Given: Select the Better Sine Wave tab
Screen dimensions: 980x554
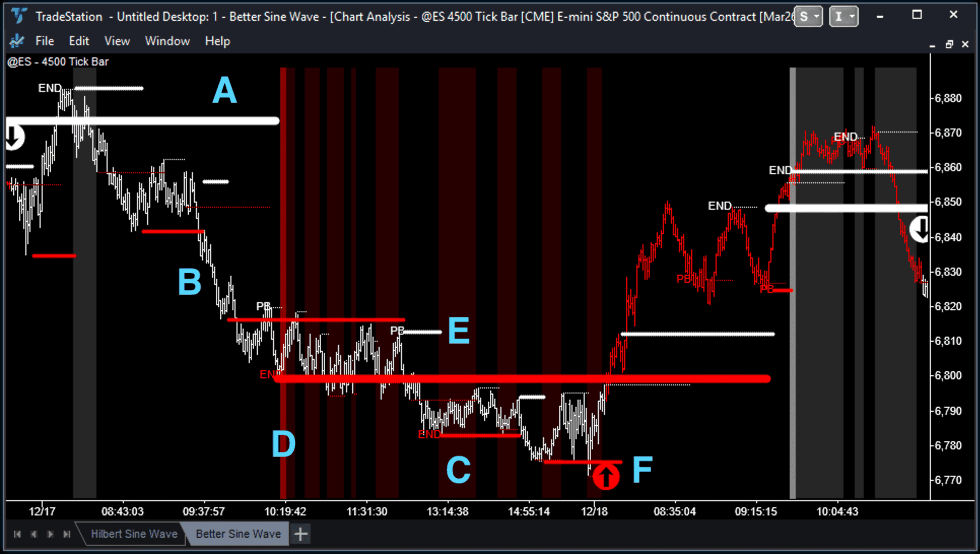Looking at the screenshot, I should coord(238,534).
